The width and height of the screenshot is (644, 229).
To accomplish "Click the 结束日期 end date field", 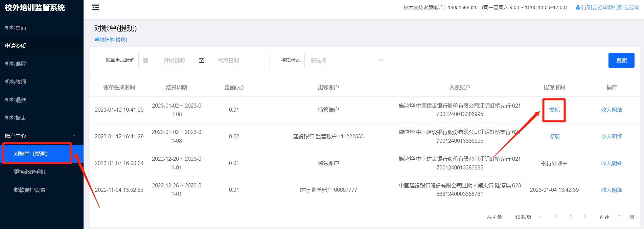I will [x=228, y=60].
